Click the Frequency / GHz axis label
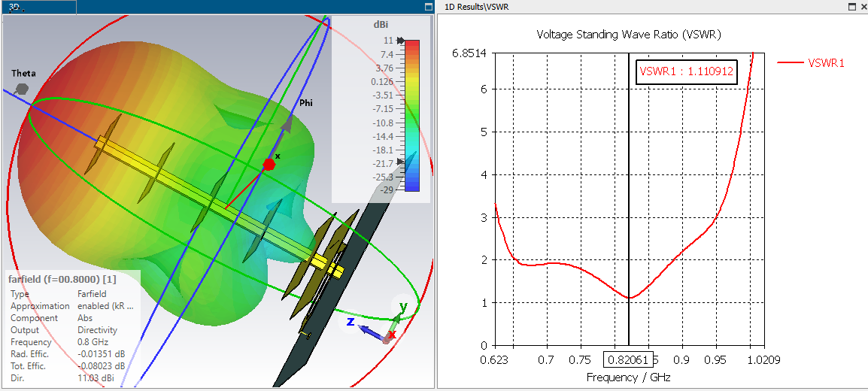Image resolution: width=868 pixels, height=391 pixels. click(x=628, y=377)
